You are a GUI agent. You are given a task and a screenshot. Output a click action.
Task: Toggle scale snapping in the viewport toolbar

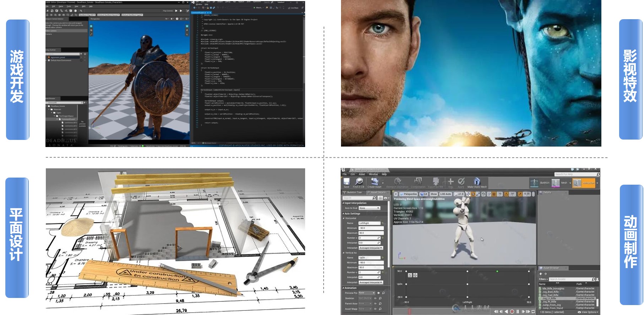coord(520,194)
